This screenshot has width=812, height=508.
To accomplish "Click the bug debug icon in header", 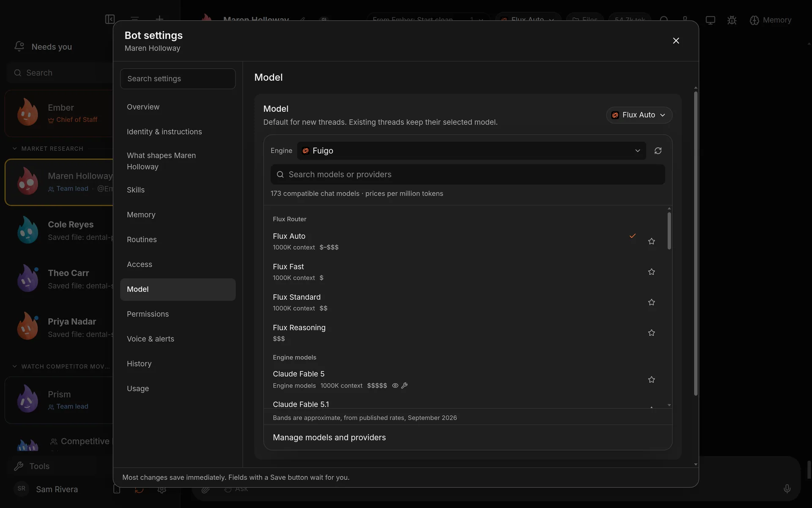I will 732,20.
